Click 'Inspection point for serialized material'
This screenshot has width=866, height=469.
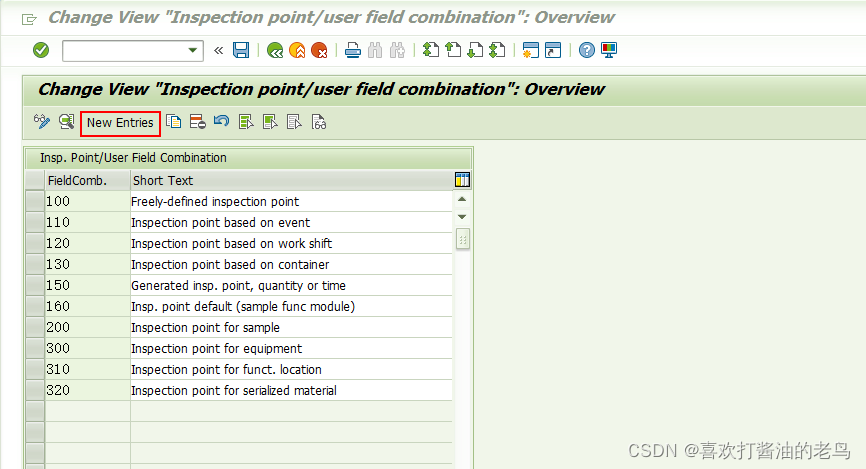point(234,391)
